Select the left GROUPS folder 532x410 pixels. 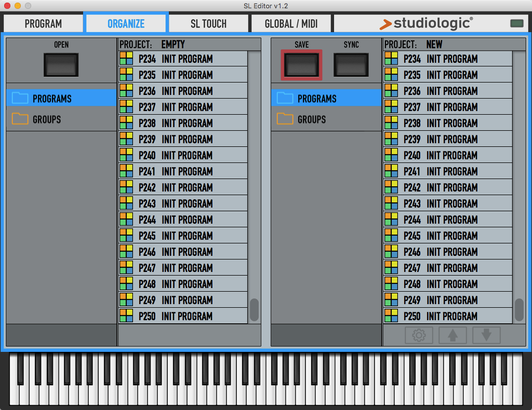pyautogui.click(x=61, y=119)
